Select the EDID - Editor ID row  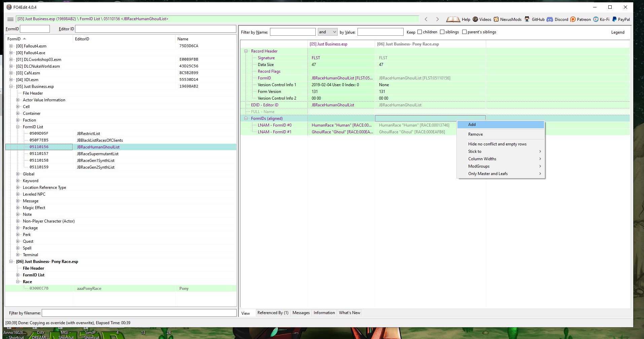pos(435,105)
